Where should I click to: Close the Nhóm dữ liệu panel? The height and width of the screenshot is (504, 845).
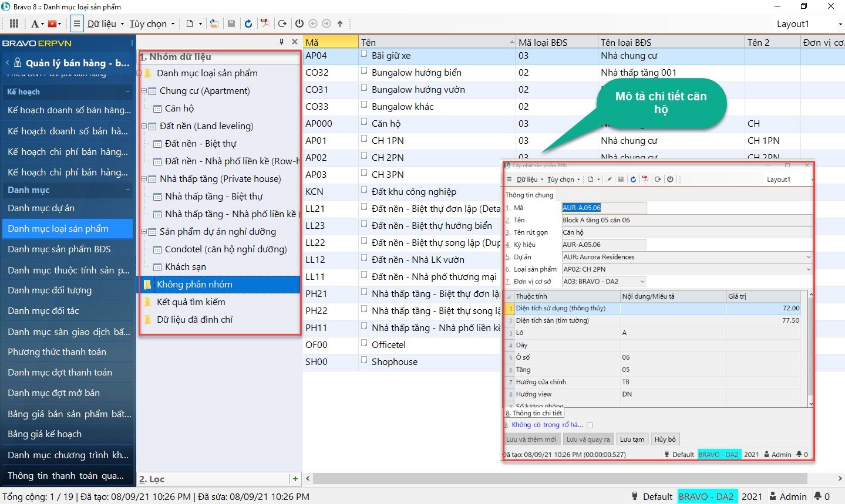tap(295, 42)
